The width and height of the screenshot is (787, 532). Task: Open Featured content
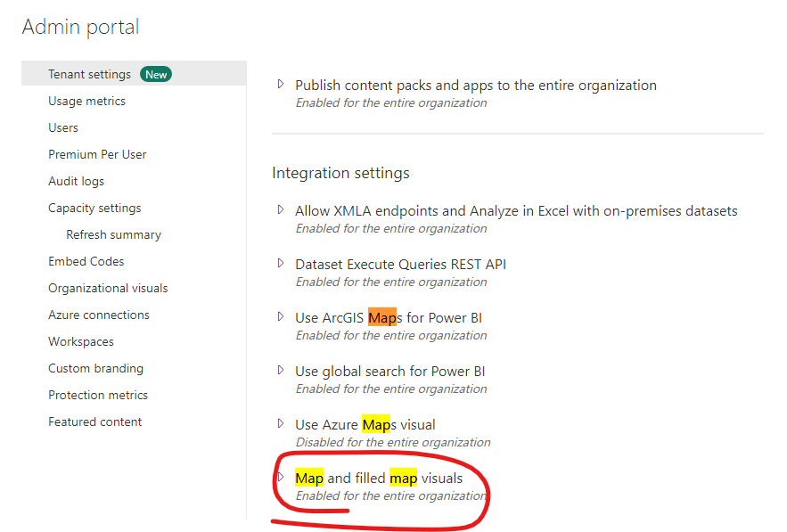coord(94,422)
